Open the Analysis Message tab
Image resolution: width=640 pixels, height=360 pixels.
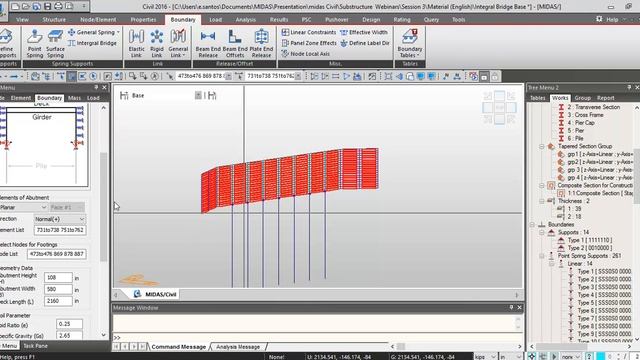(x=238, y=347)
